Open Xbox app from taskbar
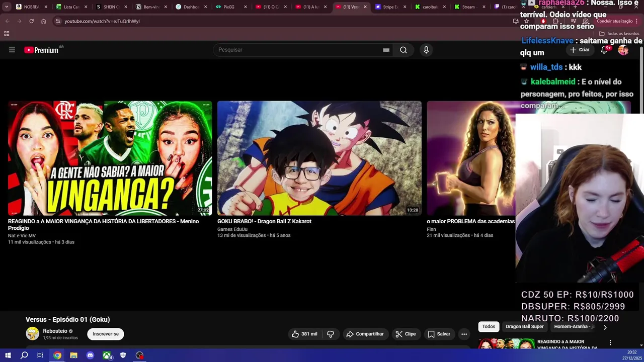The image size is (644, 362). (x=107, y=355)
